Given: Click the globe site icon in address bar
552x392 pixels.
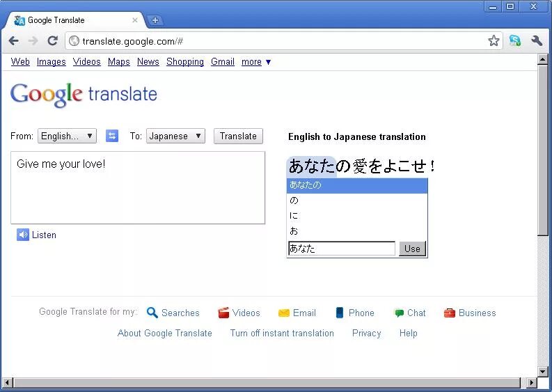Looking at the screenshot, I should point(74,41).
